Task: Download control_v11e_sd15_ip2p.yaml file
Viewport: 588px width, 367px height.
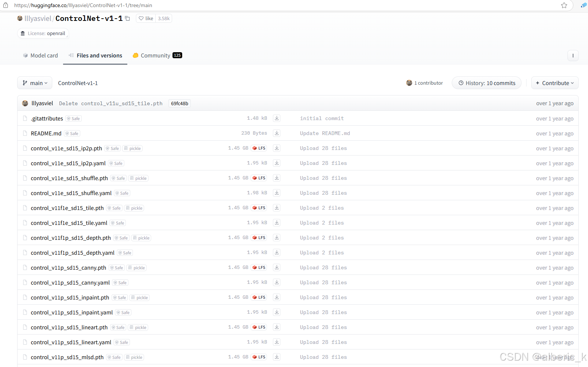Action: (x=277, y=163)
